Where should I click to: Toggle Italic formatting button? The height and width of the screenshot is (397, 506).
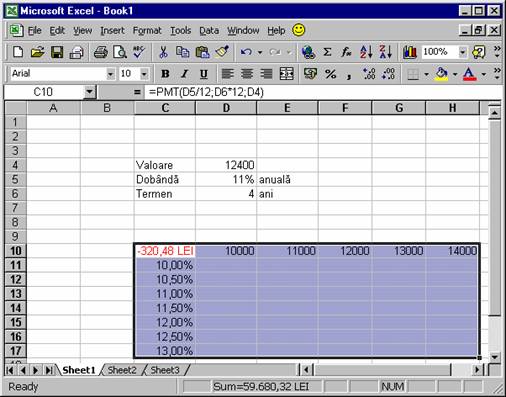184,74
